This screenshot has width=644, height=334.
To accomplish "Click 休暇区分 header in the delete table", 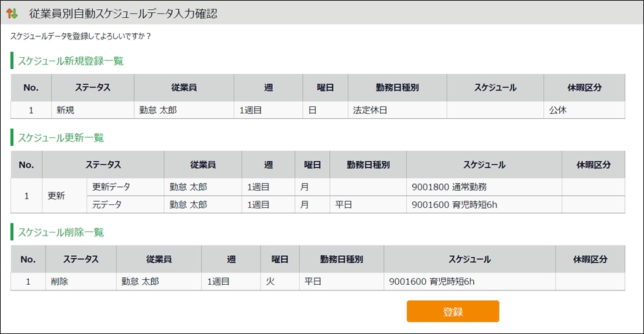I will click(x=590, y=259).
